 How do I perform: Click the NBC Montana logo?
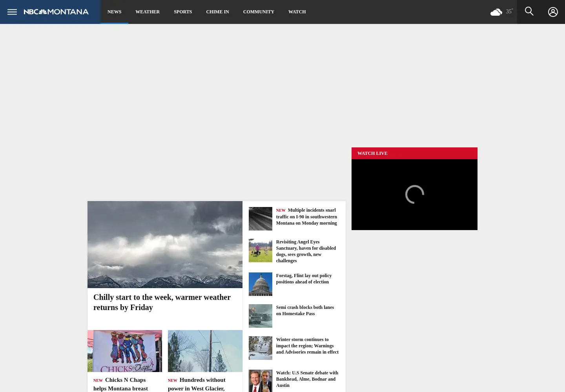click(x=56, y=12)
